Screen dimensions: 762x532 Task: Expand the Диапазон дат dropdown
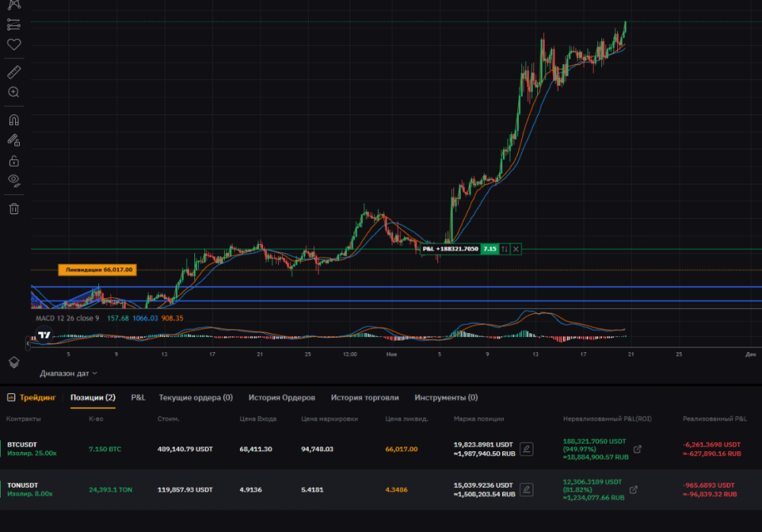coord(69,373)
